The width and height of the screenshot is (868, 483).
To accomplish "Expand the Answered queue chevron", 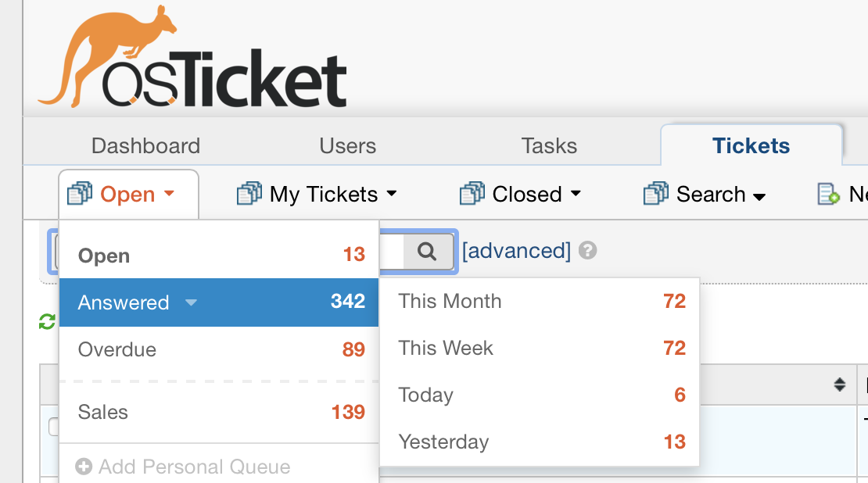I will 192,302.
